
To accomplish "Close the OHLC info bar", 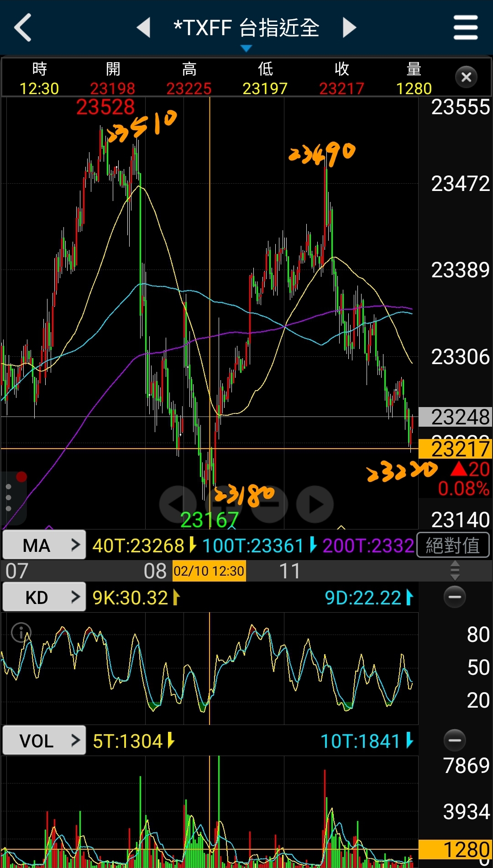I will [466, 77].
